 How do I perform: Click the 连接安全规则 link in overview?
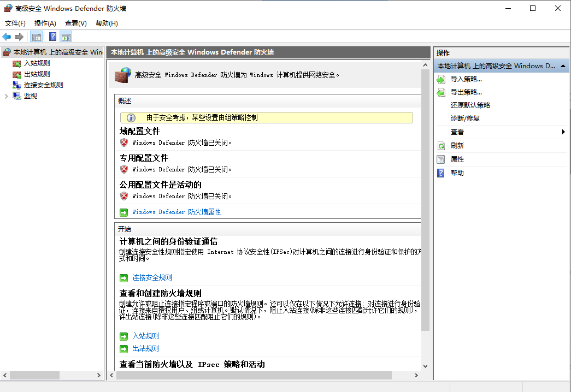point(152,277)
